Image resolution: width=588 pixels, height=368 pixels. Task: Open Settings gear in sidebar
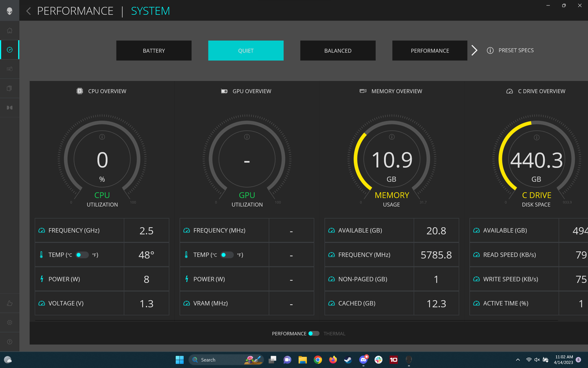pyautogui.click(x=9, y=323)
